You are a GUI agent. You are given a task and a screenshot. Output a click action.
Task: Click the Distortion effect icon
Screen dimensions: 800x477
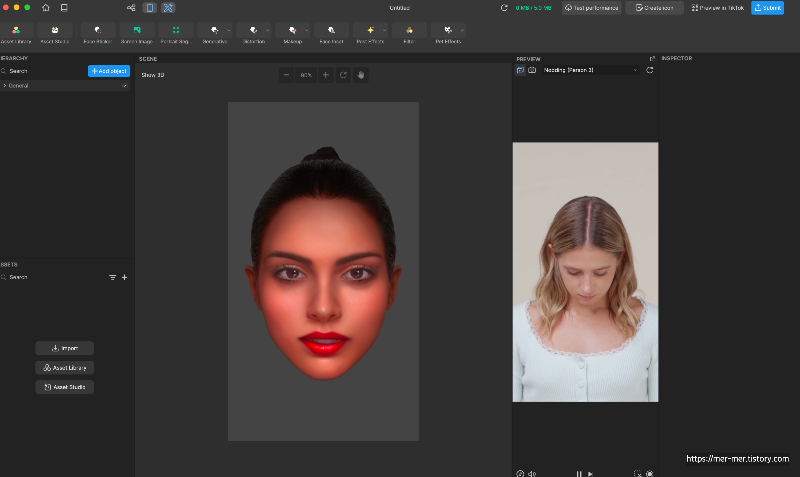point(253,31)
